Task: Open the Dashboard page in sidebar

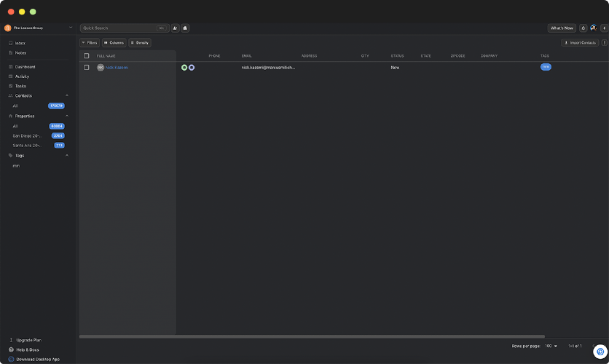Action: click(x=25, y=67)
